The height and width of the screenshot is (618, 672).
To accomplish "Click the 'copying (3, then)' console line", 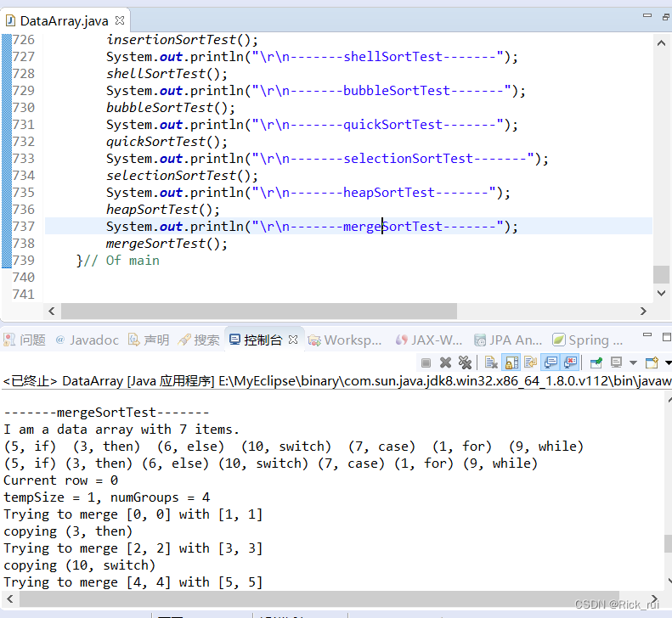I will 68,531.
